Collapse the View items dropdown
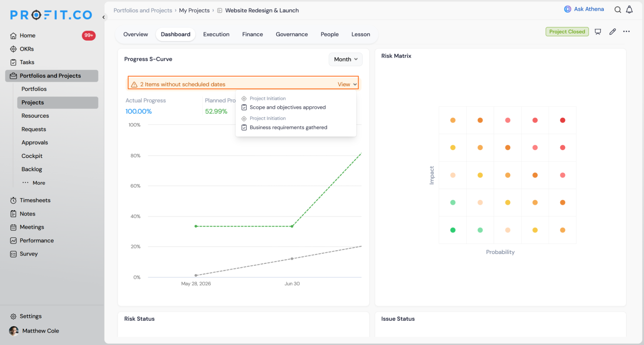The height and width of the screenshot is (345, 644). click(x=347, y=84)
